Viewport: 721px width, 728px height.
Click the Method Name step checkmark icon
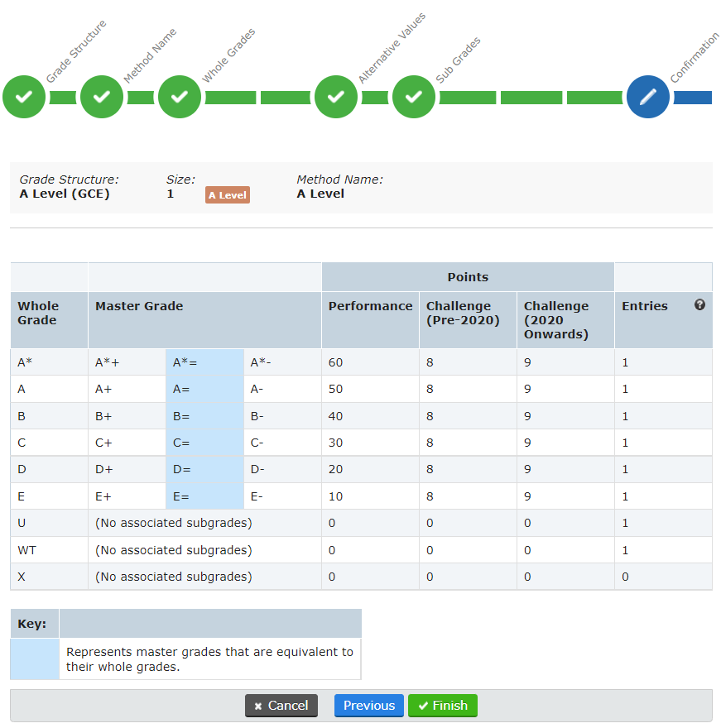(102, 97)
